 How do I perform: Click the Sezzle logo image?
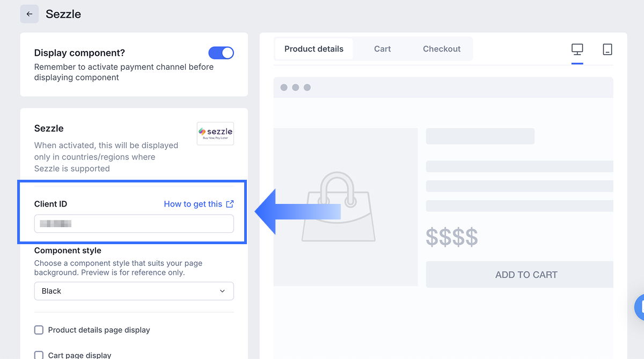[215, 134]
